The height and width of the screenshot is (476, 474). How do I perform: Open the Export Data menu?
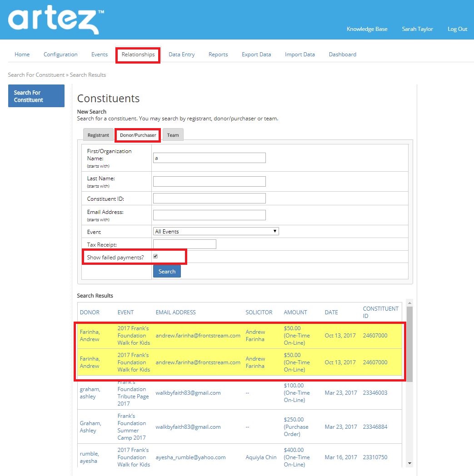click(256, 55)
